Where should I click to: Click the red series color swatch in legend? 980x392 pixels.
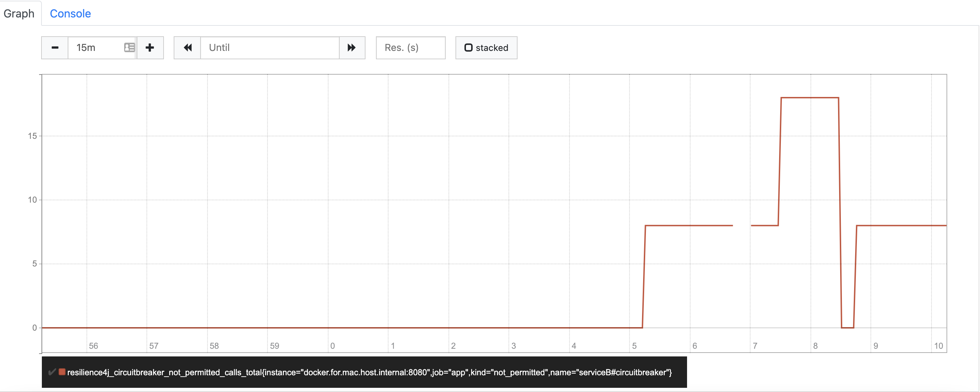click(62, 372)
